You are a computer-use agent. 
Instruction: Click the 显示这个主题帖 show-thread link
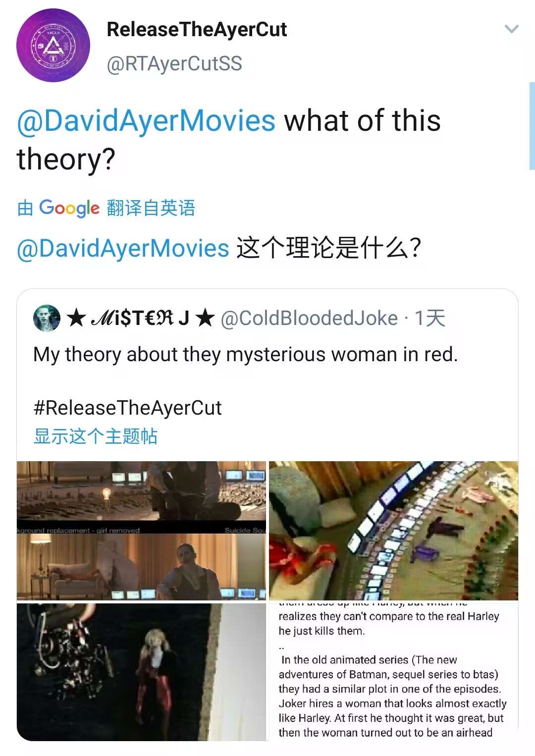pyautogui.click(x=96, y=436)
